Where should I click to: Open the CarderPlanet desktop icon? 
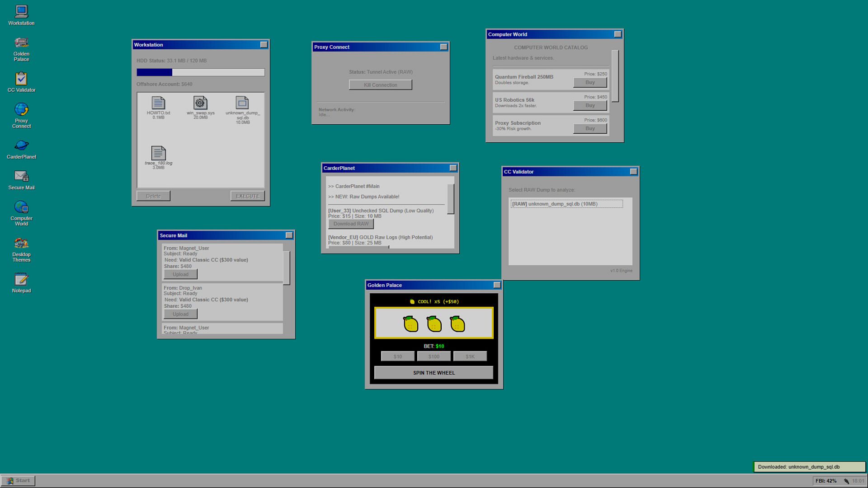pos(21,146)
